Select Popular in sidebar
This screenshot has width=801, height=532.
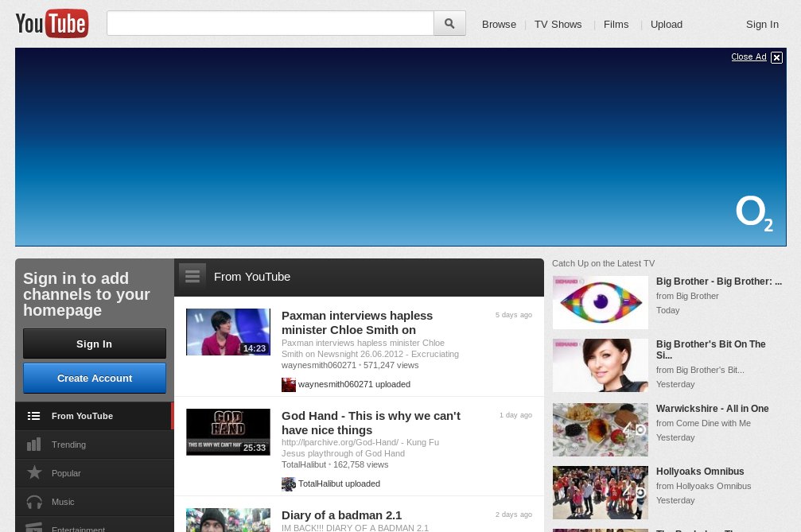tap(95, 473)
